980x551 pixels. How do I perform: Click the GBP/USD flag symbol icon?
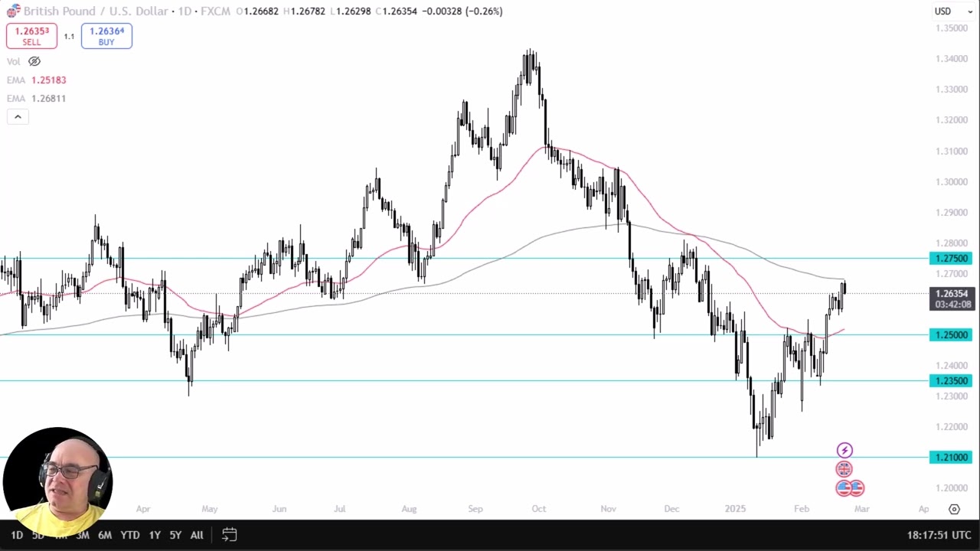[13, 11]
